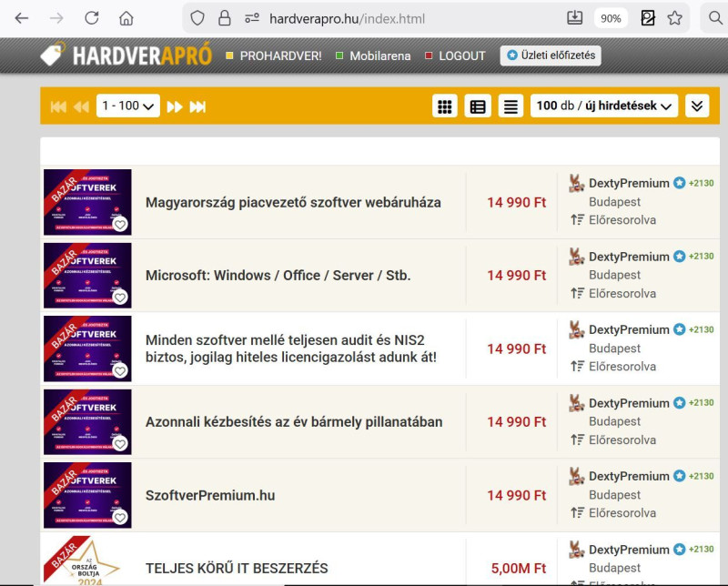The height and width of the screenshot is (586, 728).
Task: Go to next page of listings
Action: (175, 106)
